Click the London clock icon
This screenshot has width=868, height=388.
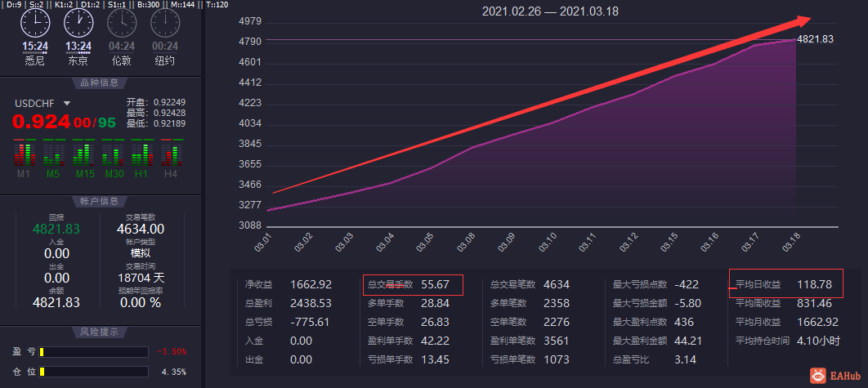[121, 23]
